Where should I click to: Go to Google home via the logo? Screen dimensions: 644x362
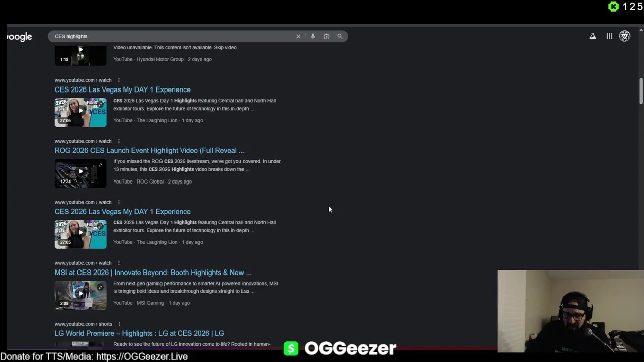pos(20,37)
